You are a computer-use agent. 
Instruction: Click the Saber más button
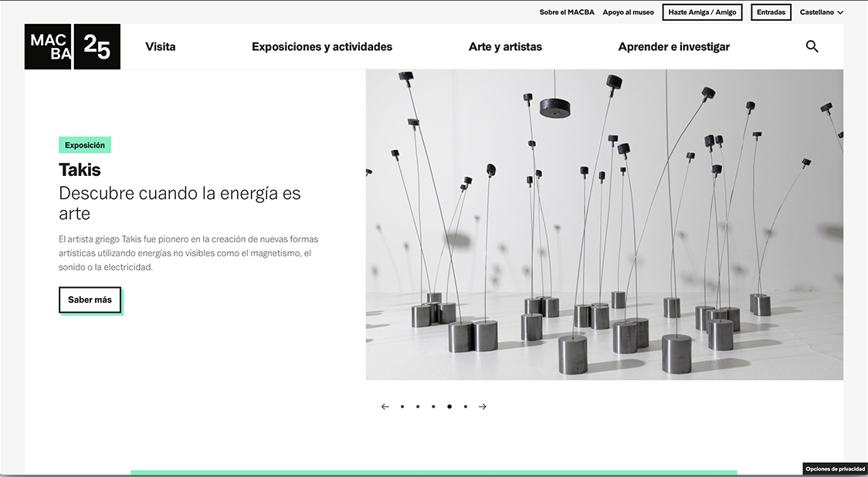[x=90, y=299]
